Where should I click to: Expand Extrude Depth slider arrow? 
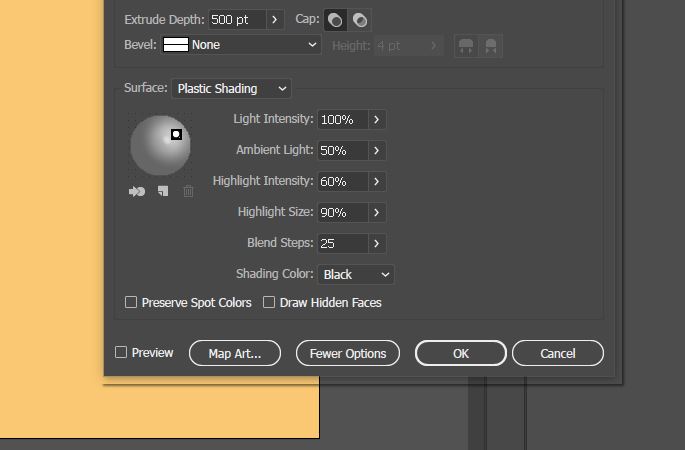click(x=275, y=20)
